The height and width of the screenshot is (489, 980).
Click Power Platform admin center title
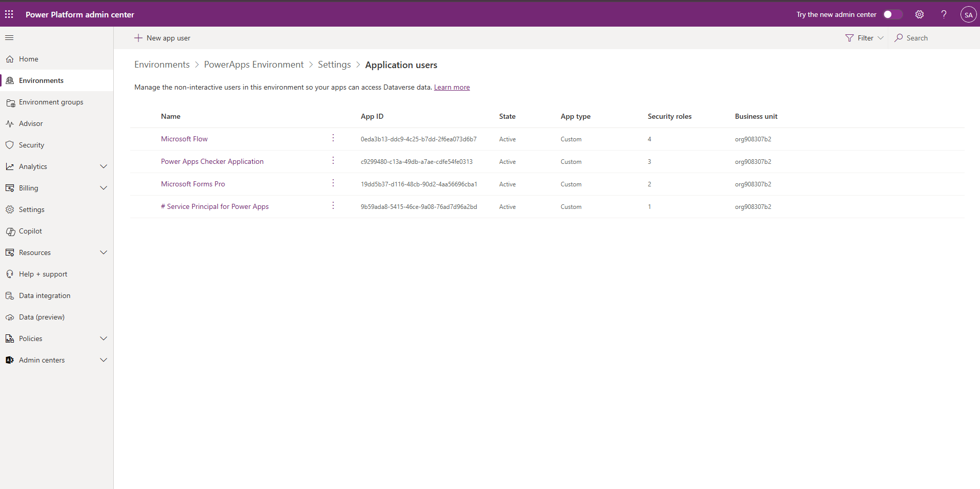pyautogui.click(x=80, y=14)
